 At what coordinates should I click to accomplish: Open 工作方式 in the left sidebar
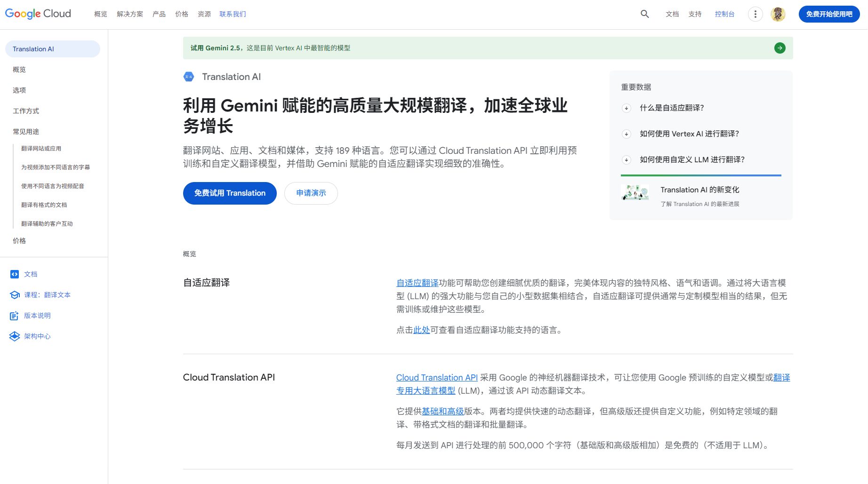[x=26, y=111]
